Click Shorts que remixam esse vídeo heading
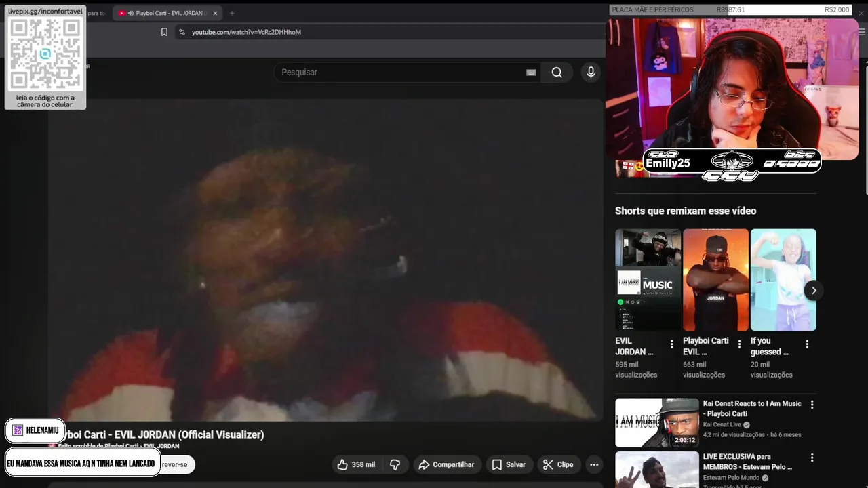 coord(686,211)
